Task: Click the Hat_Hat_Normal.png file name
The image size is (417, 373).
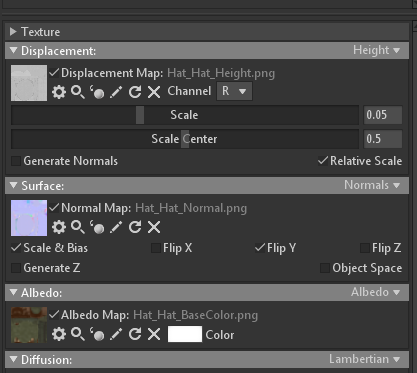Action: [191, 208]
